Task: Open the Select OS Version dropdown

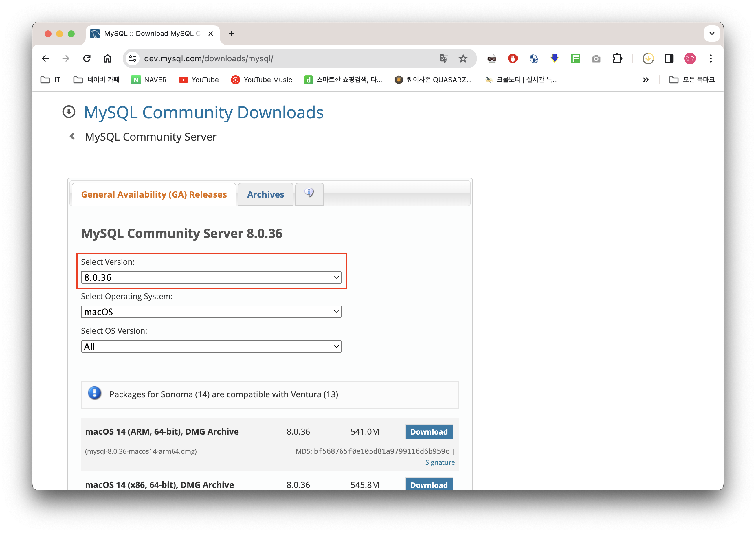Action: (211, 347)
